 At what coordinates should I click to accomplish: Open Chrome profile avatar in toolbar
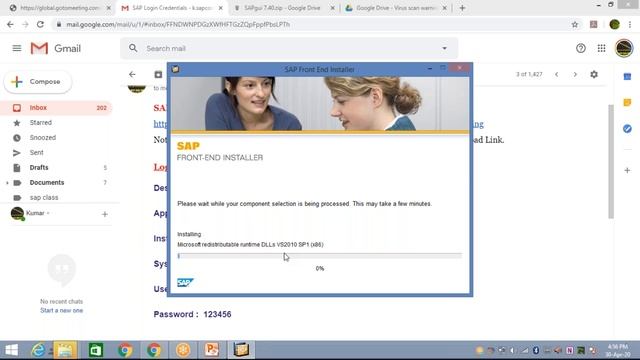click(x=614, y=24)
